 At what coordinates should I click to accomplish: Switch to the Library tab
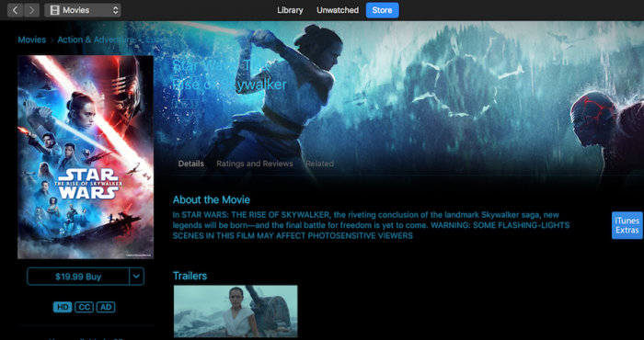click(290, 10)
